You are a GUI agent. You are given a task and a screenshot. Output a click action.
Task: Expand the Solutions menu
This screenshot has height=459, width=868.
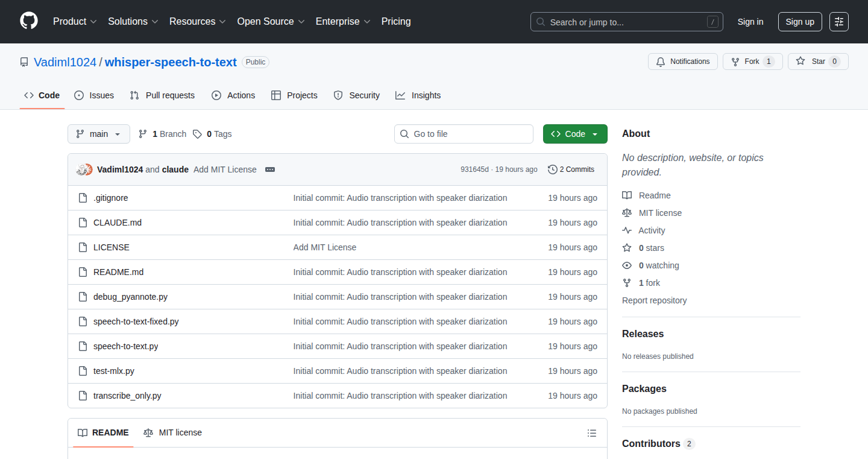(133, 22)
